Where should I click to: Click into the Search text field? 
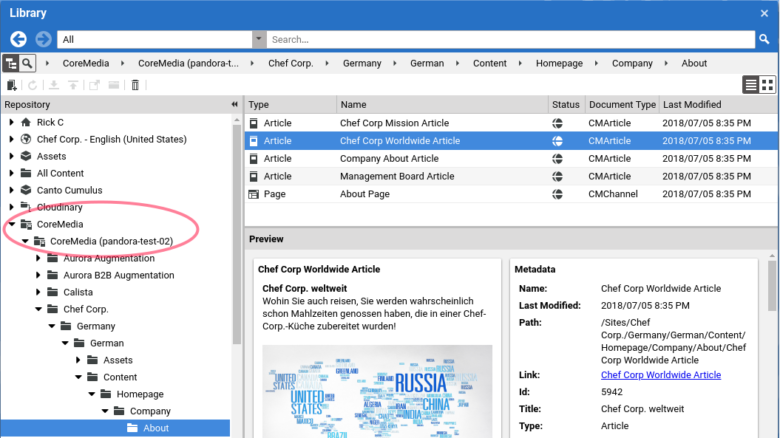tap(511, 39)
